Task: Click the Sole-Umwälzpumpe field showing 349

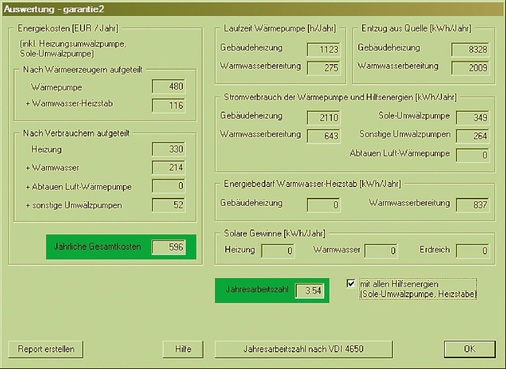Action: coord(472,118)
